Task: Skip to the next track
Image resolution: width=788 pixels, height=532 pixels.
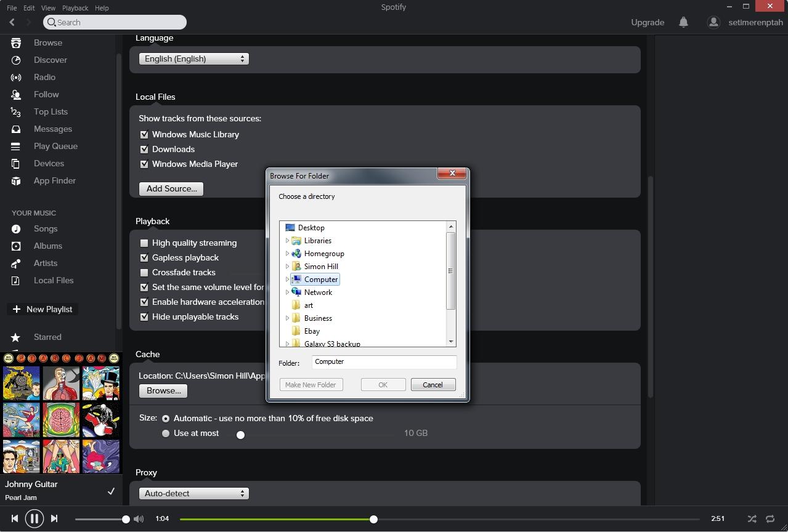Action: pyautogui.click(x=54, y=518)
